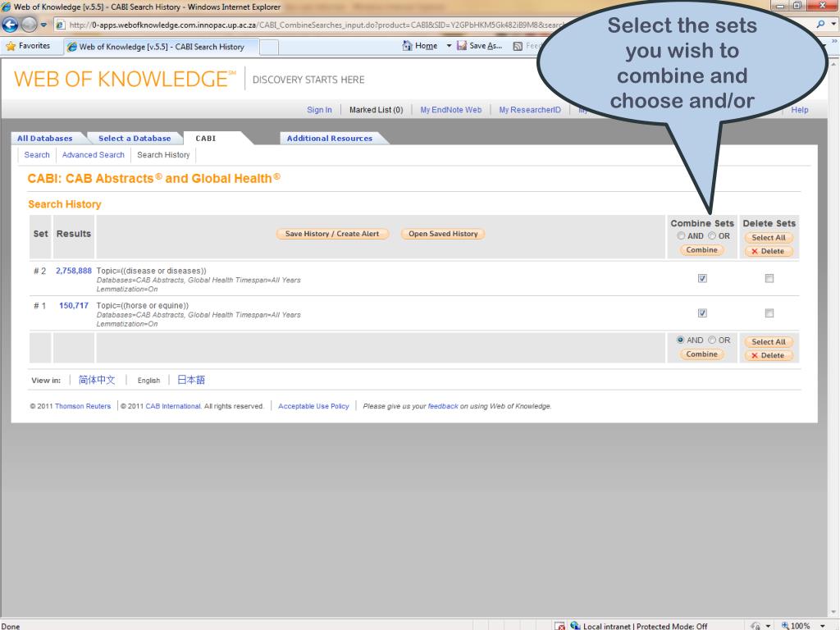Open the Help link
This screenshot has width=840, height=630.
(799, 110)
